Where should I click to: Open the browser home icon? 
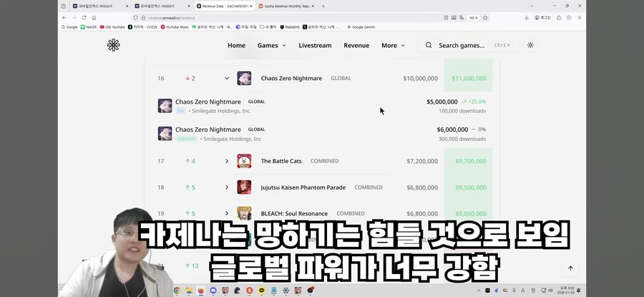coord(94,18)
